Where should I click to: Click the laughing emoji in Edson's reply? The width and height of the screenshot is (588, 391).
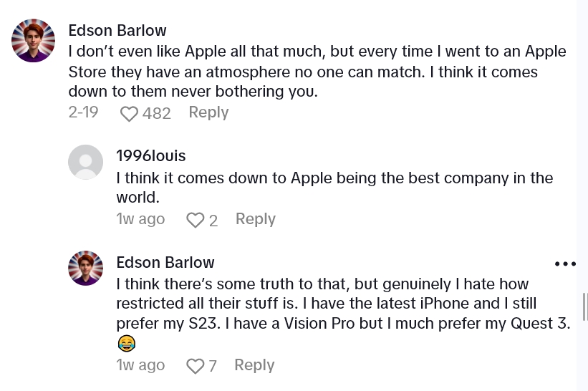tap(127, 344)
